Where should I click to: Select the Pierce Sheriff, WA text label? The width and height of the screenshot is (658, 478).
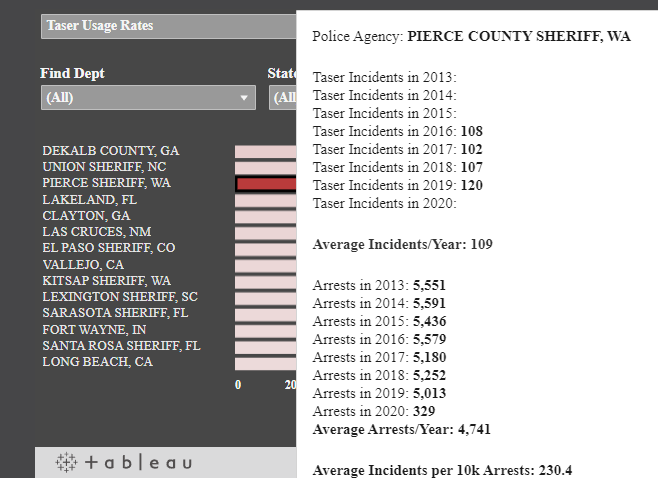[106, 184]
